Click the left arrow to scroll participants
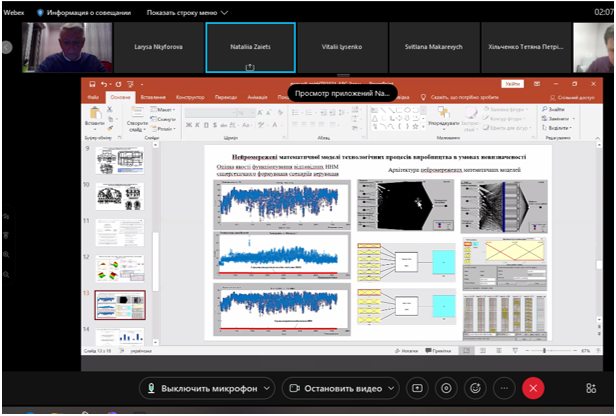 click(x=7, y=47)
